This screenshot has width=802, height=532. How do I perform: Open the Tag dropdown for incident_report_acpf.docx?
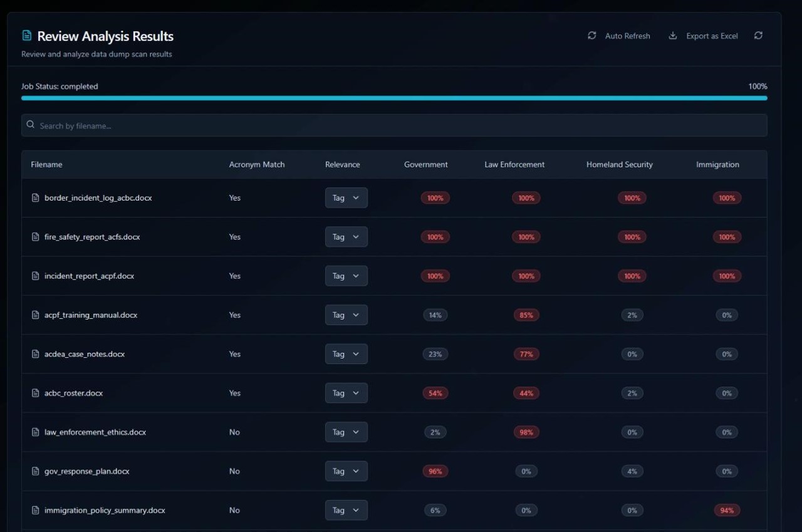(346, 276)
